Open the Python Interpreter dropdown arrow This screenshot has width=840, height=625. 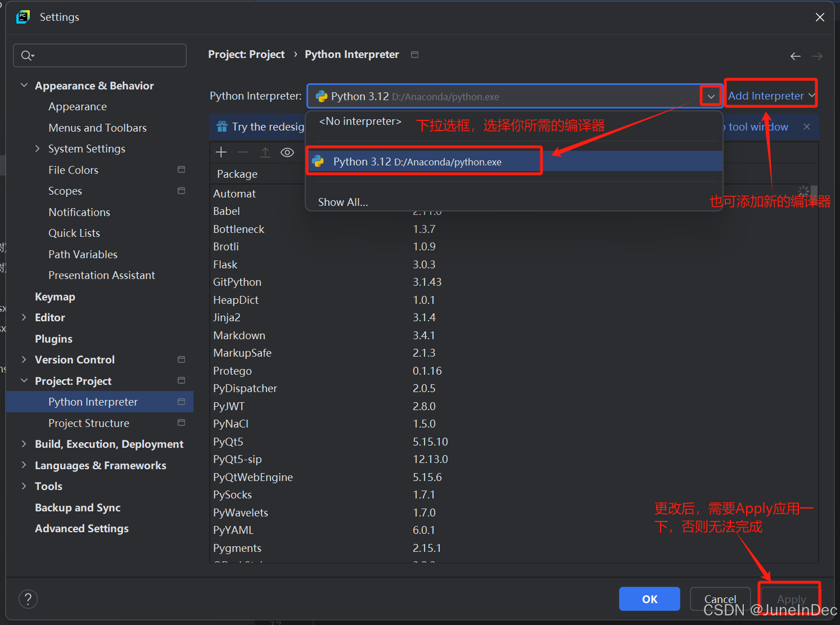(x=711, y=96)
